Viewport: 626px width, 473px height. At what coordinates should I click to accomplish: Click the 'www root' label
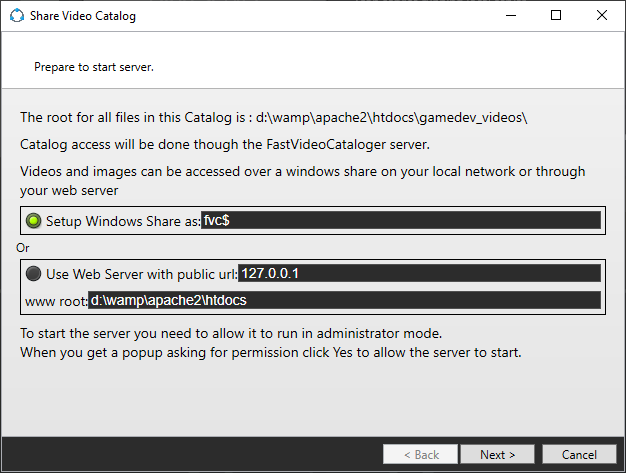coord(55,300)
